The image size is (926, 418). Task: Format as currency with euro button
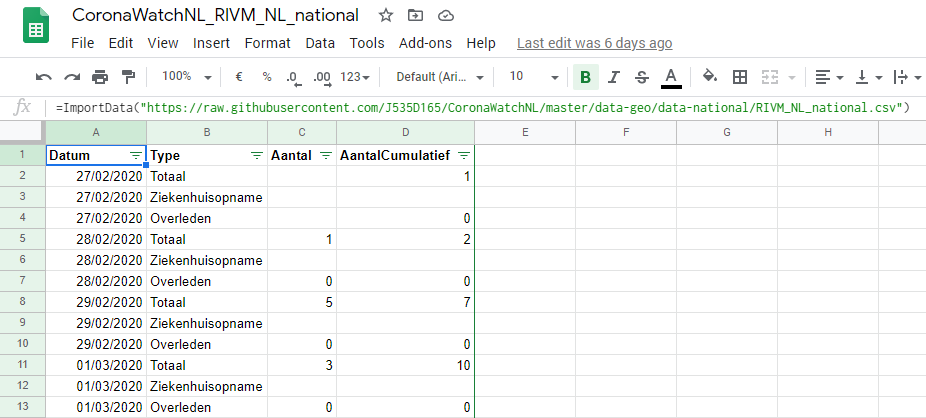[239, 77]
